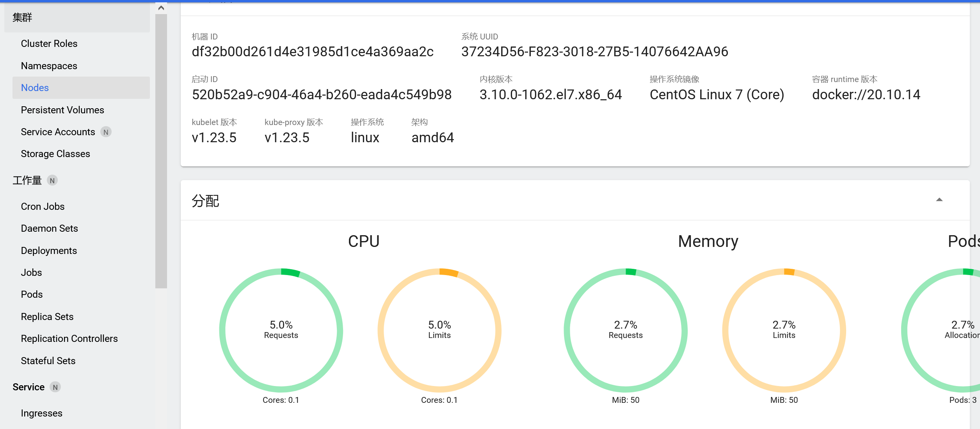Click CPU Requests 5.0% gauge
Screen dimensions: 980x429
pos(281,330)
